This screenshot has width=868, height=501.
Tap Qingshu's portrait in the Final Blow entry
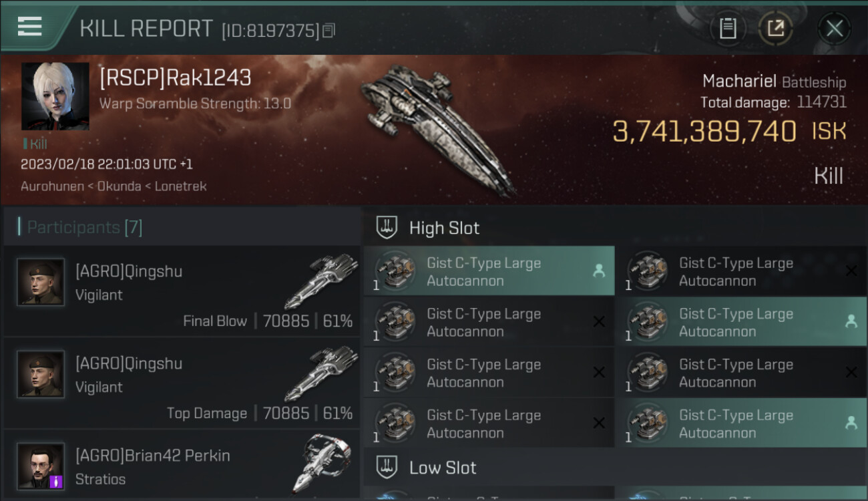pyautogui.click(x=41, y=283)
